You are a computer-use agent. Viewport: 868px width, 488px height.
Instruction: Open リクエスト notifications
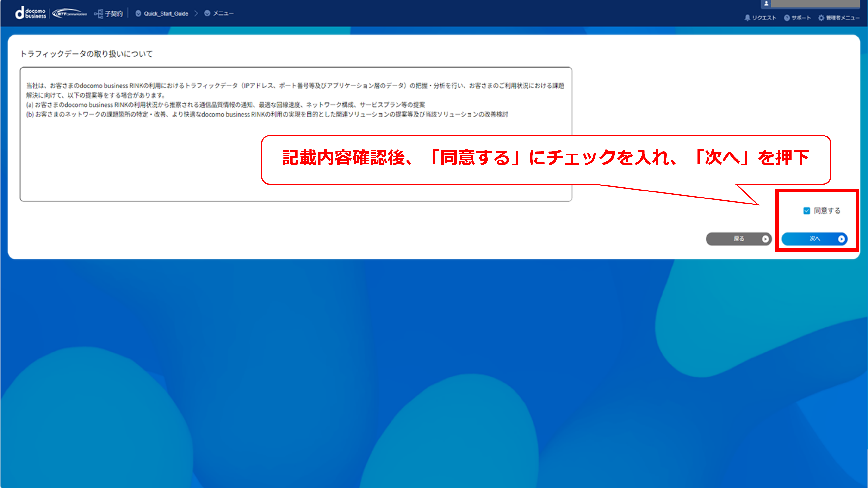[x=760, y=18]
